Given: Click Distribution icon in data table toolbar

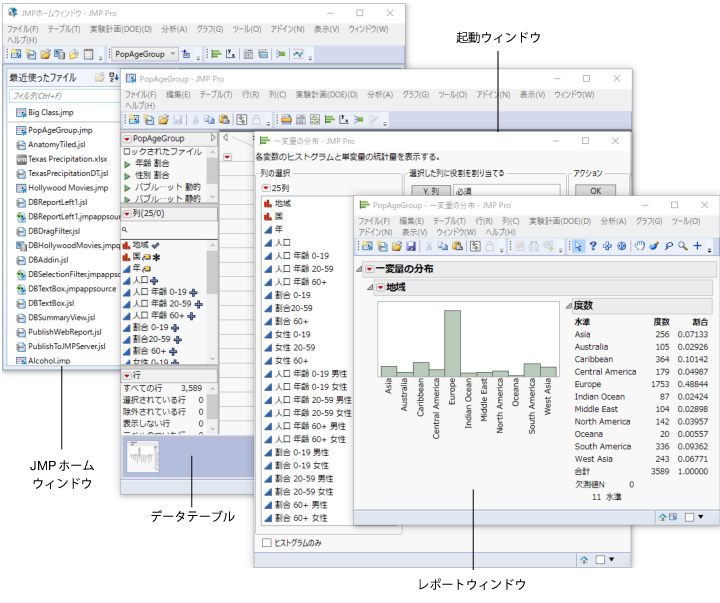Looking at the screenshot, I should pos(329,120).
